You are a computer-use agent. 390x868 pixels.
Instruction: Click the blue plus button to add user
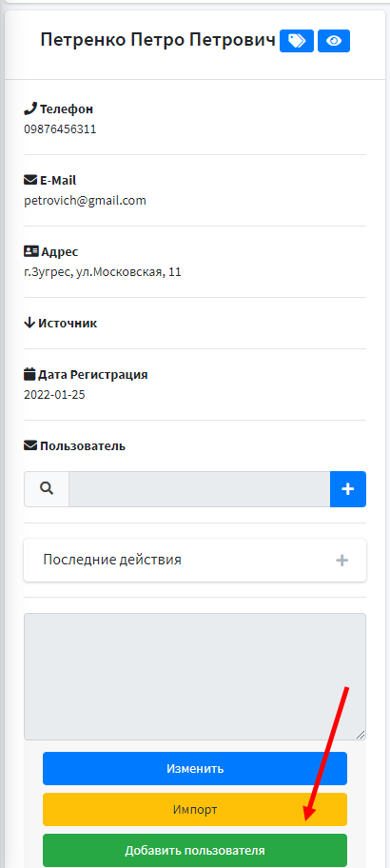coord(348,489)
